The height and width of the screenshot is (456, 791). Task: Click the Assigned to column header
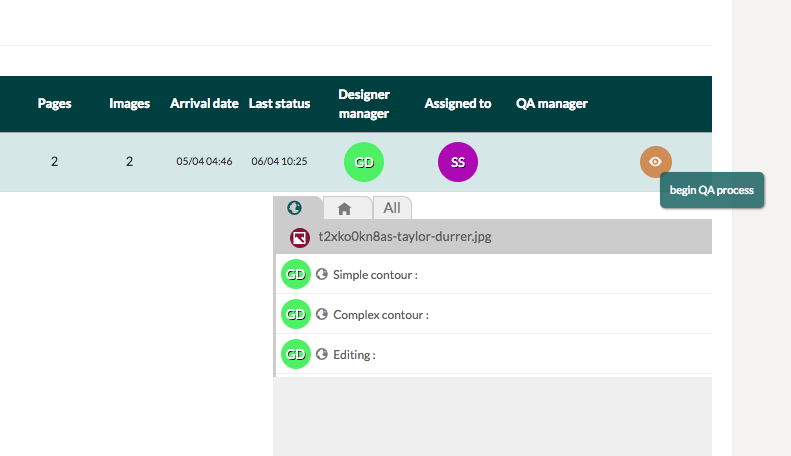pos(458,103)
